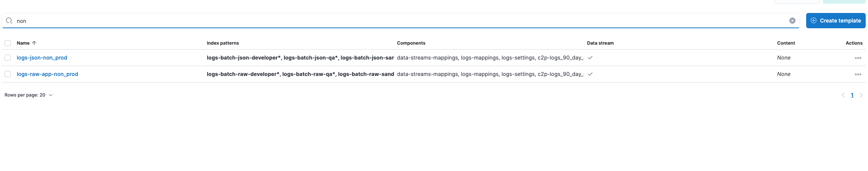This screenshot has height=171, width=868.
Task: Click the search magnifier icon
Action: point(9,21)
